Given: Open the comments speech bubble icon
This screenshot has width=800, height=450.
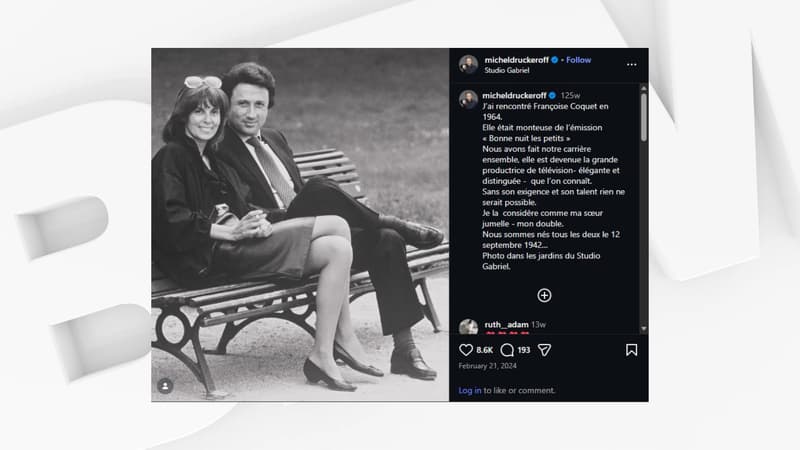Looking at the screenshot, I should [507, 349].
